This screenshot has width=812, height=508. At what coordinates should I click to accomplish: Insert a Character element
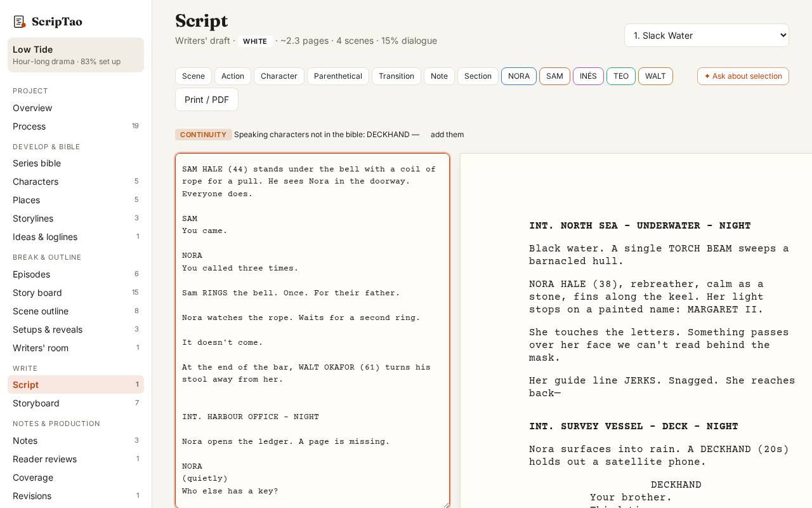279,76
